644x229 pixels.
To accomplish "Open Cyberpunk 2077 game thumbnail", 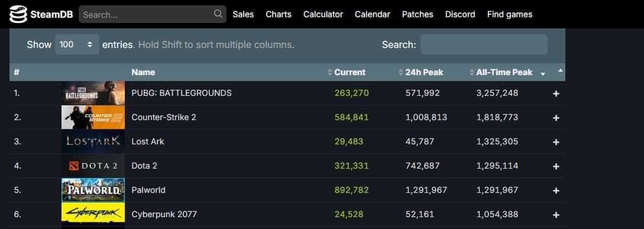I will coord(93,214).
